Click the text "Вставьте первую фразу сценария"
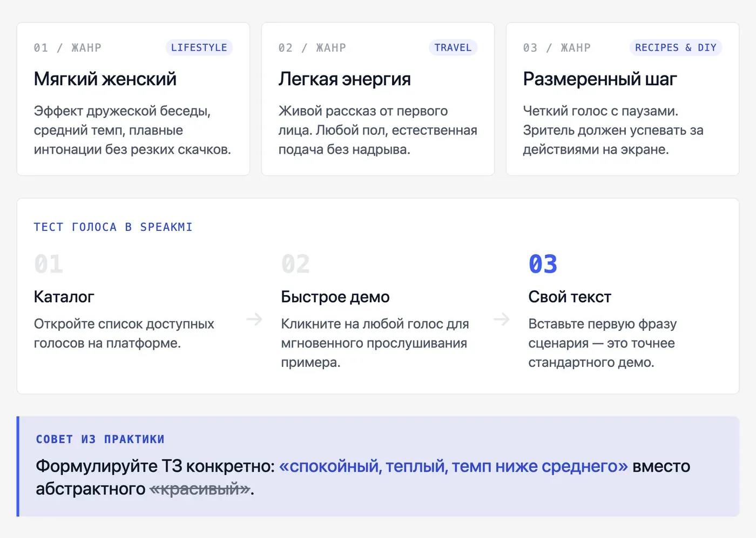The width and height of the screenshot is (756, 538). [x=603, y=343]
